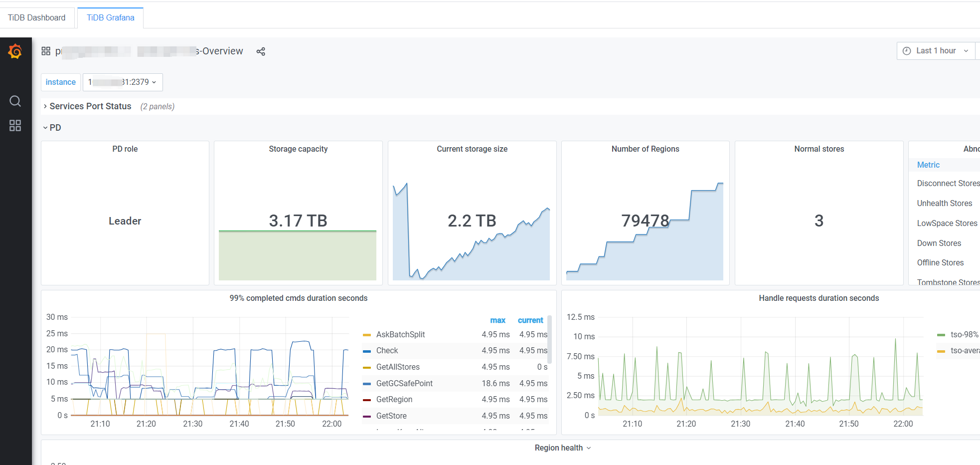The image size is (980, 465).
Task: Collapse the PD row section
Action: tap(55, 128)
